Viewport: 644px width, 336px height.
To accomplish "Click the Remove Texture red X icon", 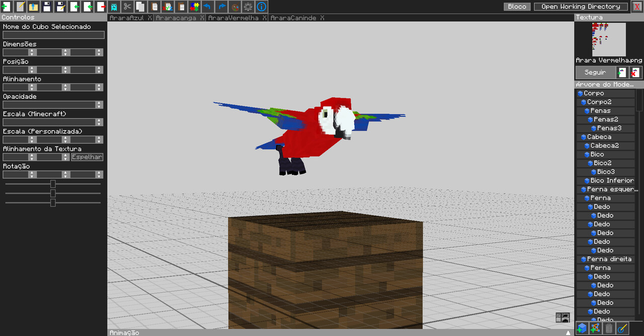I will (x=635, y=73).
